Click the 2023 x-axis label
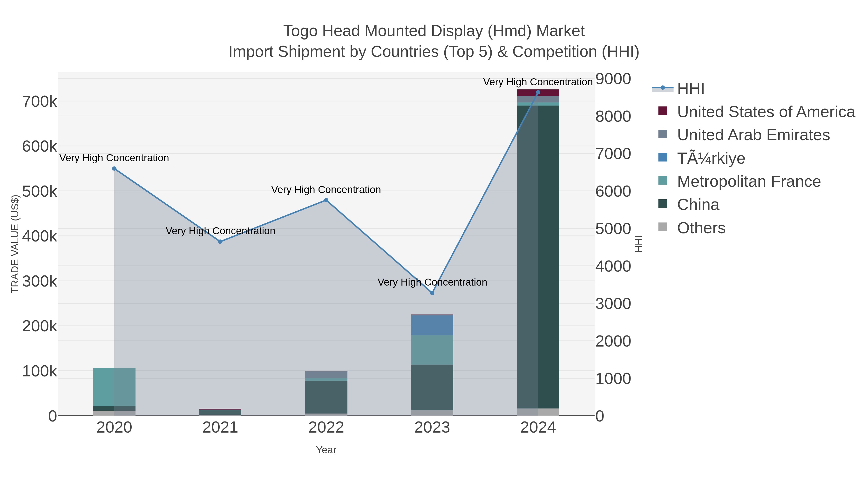 click(x=432, y=428)
